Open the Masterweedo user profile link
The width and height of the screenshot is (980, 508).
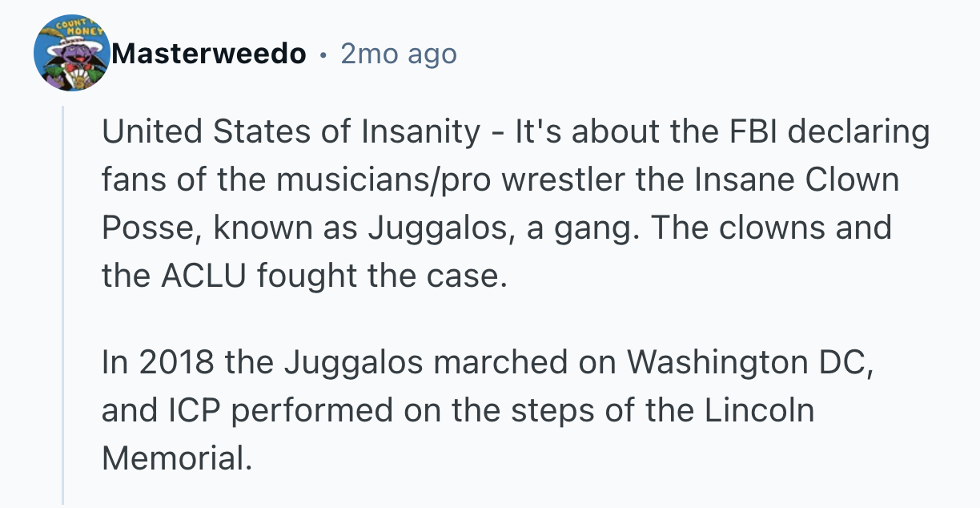(209, 54)
